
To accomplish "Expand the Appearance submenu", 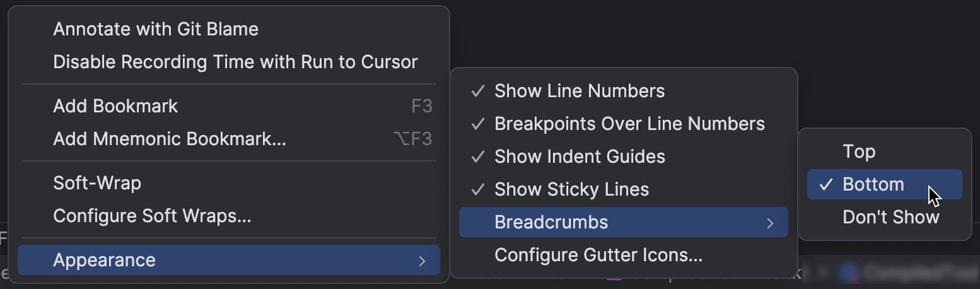I will 104,260.
